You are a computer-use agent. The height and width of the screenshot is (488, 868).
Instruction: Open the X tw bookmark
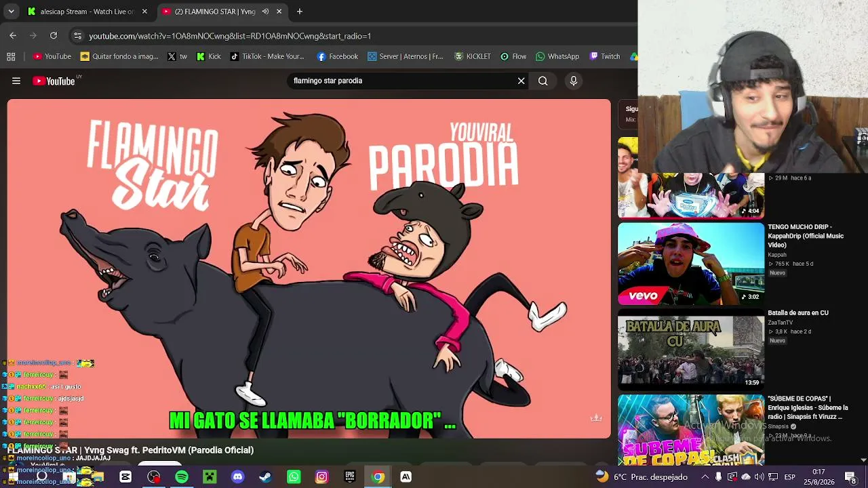(177, 56)
